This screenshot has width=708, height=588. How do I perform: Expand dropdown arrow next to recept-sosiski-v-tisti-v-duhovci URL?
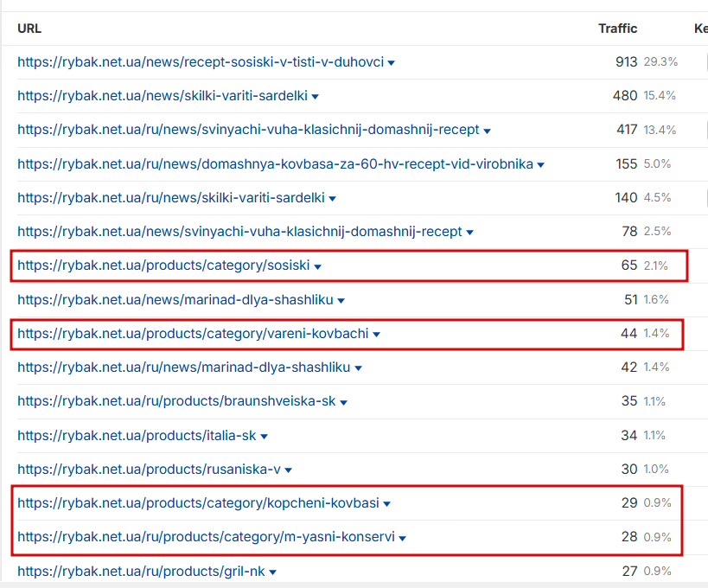392,63
